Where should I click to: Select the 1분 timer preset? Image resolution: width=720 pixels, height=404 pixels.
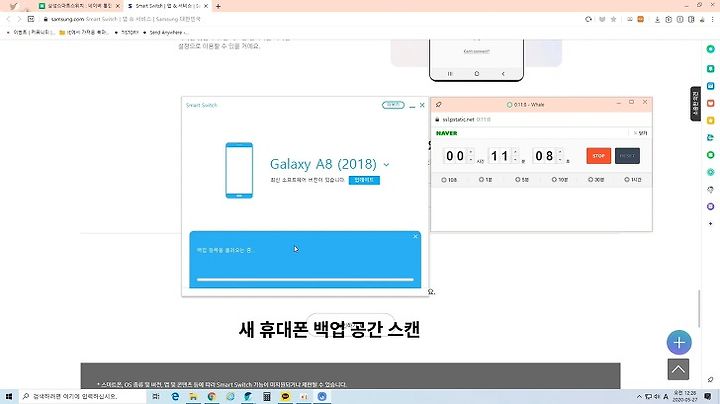[485, 180]
